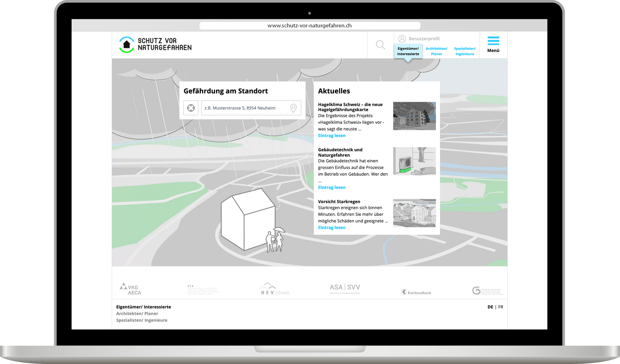This screenshot has height=364, width=620.
Task: Select the Eigentümer/Interessierte tab
Action: (408, 51)
